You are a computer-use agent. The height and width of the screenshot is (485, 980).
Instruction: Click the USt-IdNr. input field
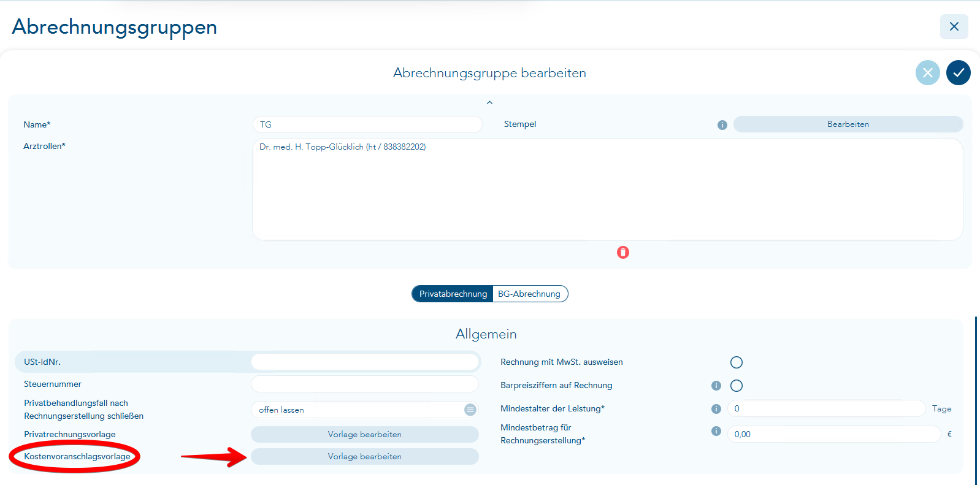tap(364, 362)
